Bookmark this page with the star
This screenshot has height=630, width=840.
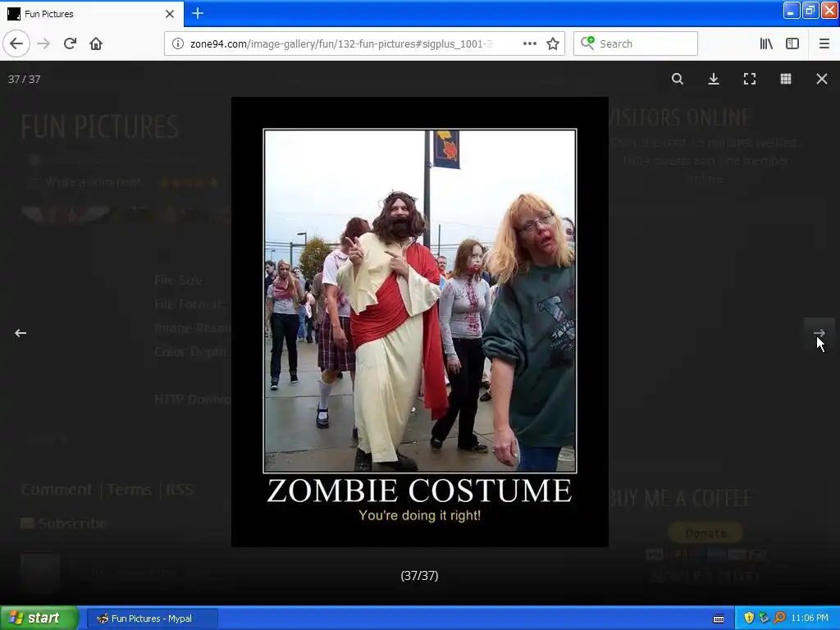coord(553,43)
